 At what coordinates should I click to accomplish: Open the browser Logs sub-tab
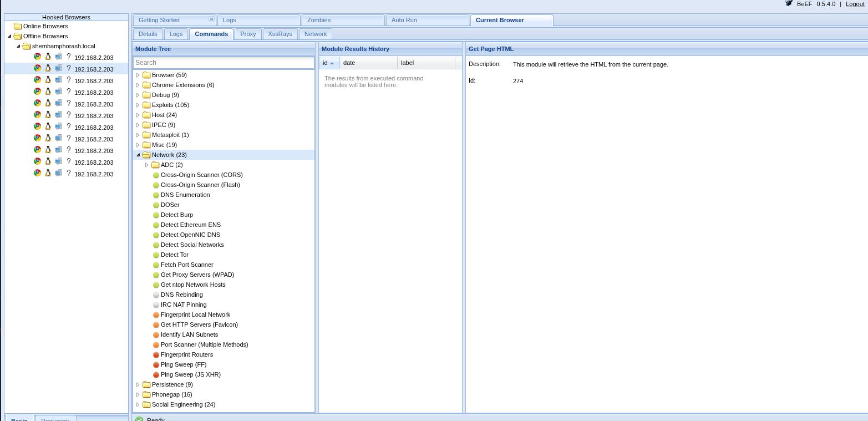176,34
